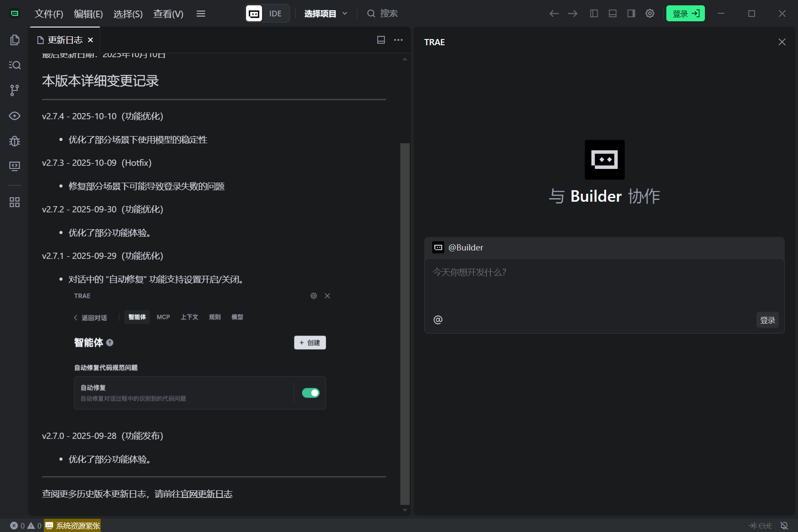Open the Search panel icon in sidebar

pos(15,65)
